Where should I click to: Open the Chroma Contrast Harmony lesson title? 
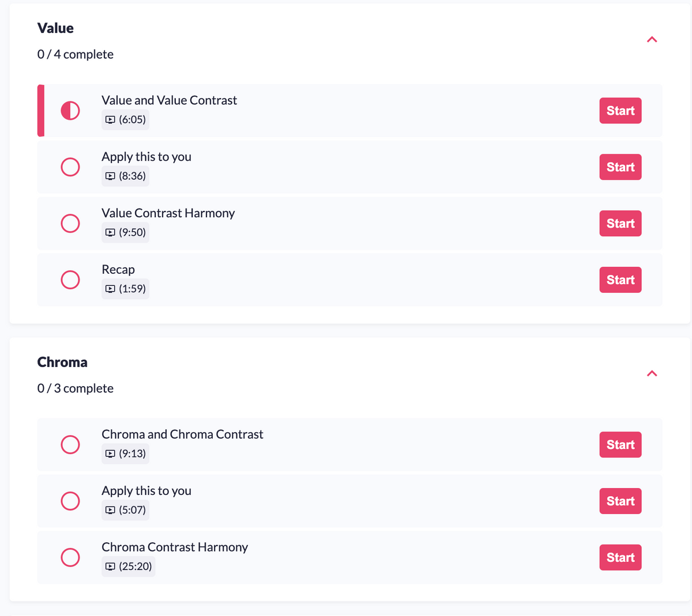click(x=175, y=547)
